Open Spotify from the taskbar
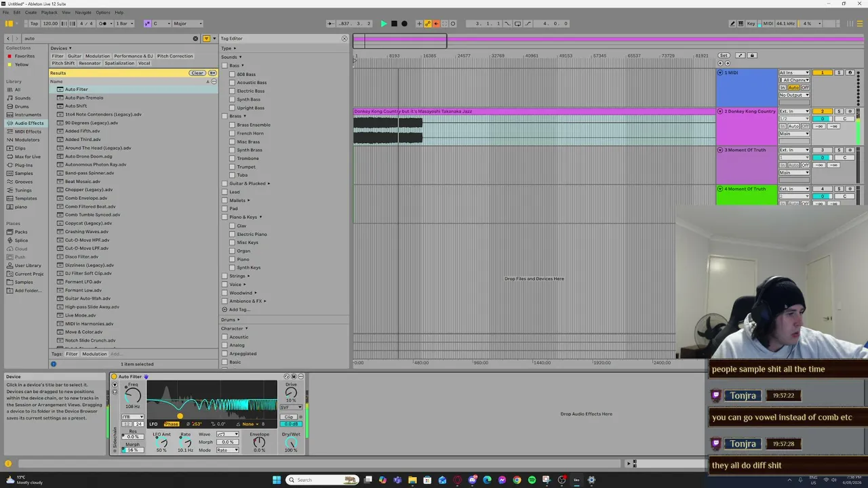 coord(532,480)
